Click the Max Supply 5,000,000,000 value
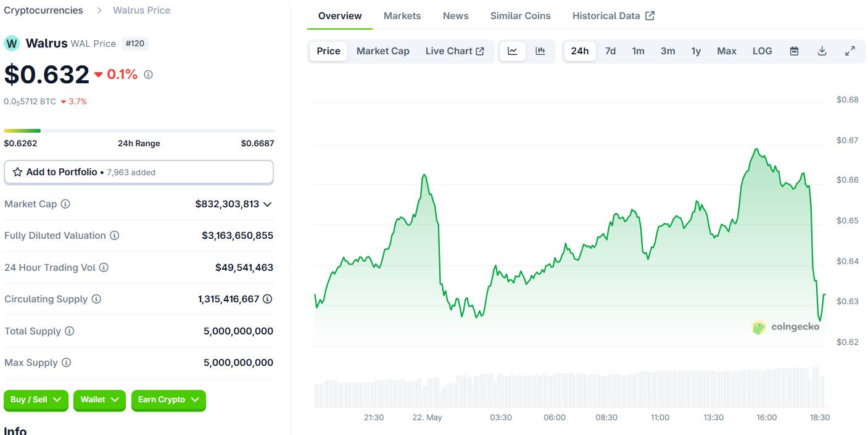The image size is (868, 435). pyautogui.click(x=238, y=363)
